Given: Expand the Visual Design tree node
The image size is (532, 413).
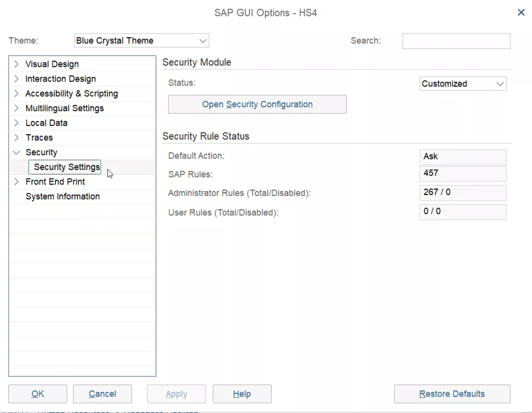Looking at the screenshot, I should tap(16, 64).
